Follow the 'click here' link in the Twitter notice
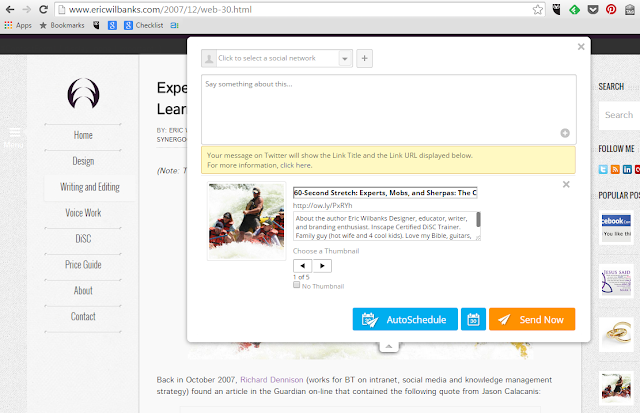 [296, 165]
